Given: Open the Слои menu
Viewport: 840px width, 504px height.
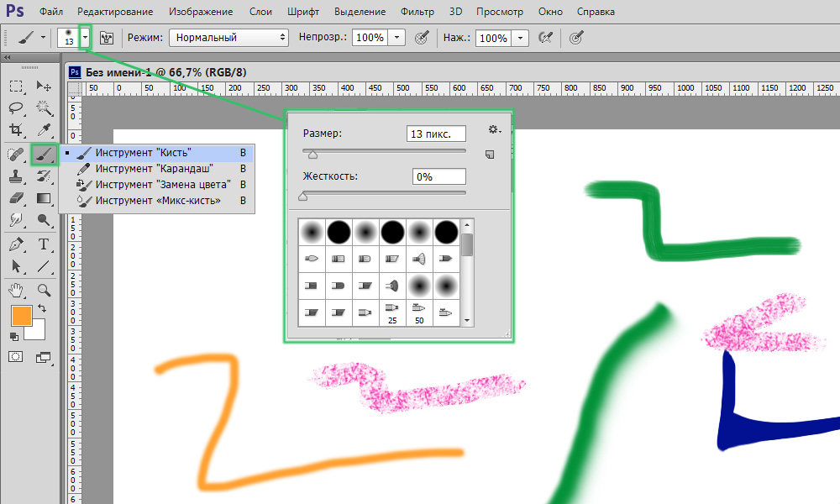Looking at the screenshot, I should pyautogui.click(x=260, y=11).
